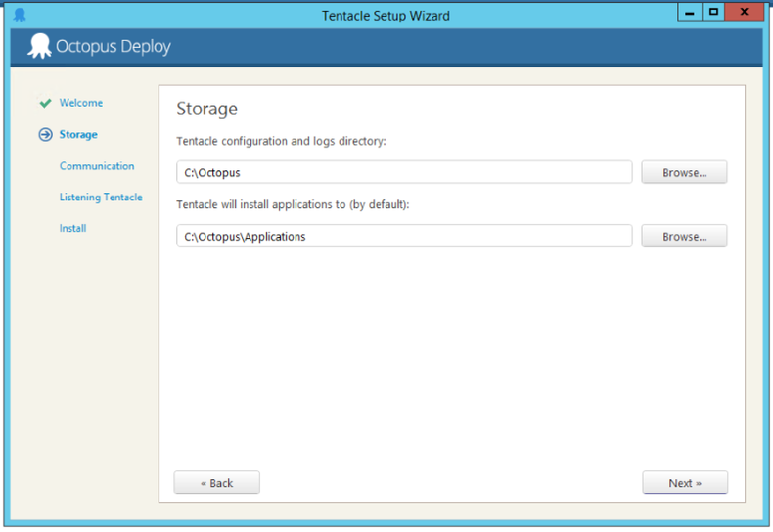Minimize the Tentacle Setup Wizard window
The width and height of the screenshot is (773, 532).
click(x=690, y=12)
